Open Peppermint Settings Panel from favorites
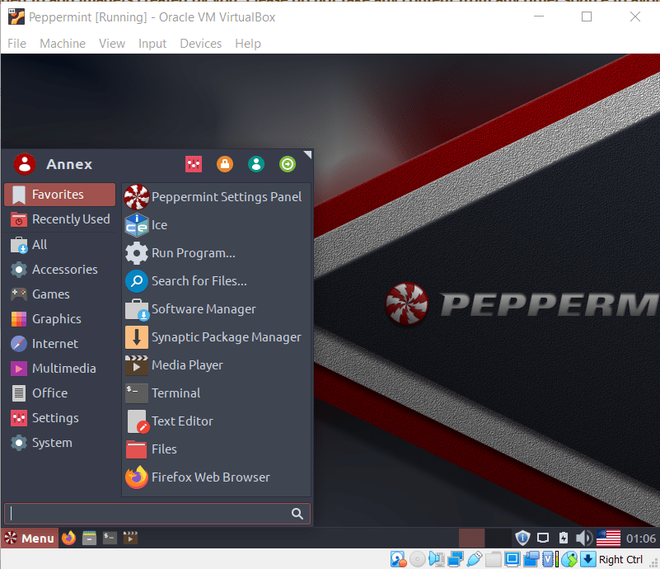Screen dimensions: 660x569 pos(216,197)
